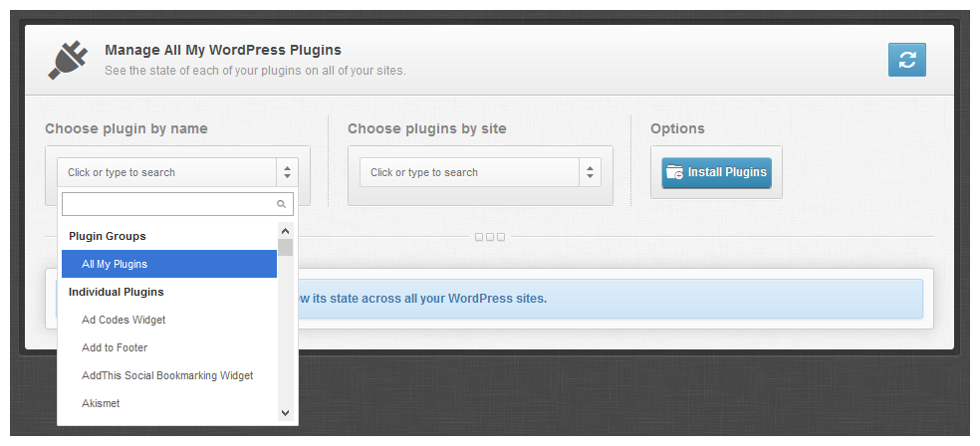Pick AddThis Social Bookmarking Widget
Viewport: 980px width, 446px height.
click(x=167, y=375)
